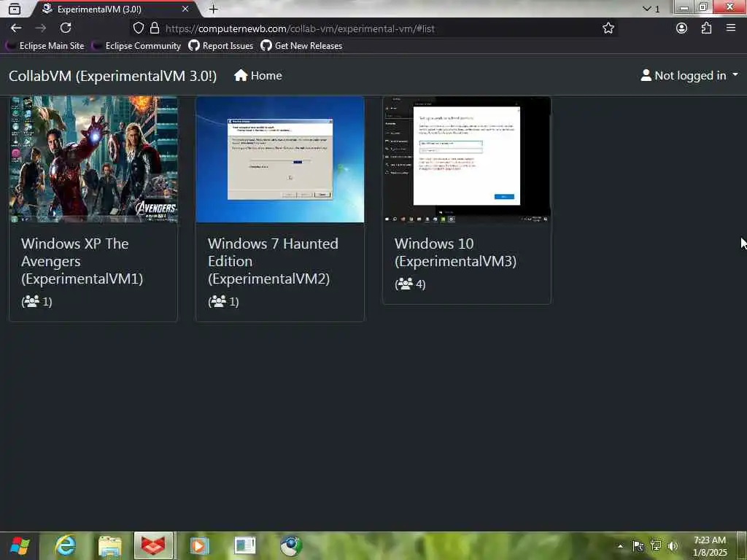Open the blue globe browser taskbar icon
The height and width of the screenshot is (560, 747).
click(x=290, y=546)
